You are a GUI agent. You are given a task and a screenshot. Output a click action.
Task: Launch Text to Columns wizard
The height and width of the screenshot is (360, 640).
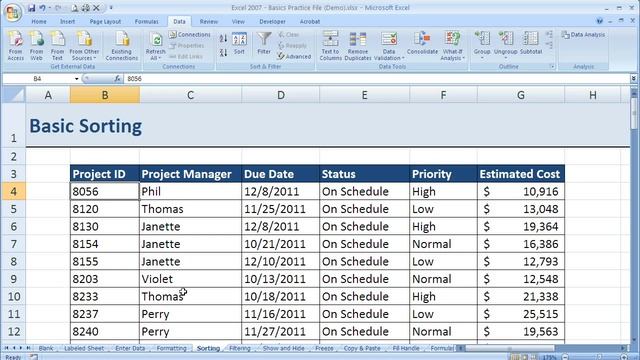(330, 45)
